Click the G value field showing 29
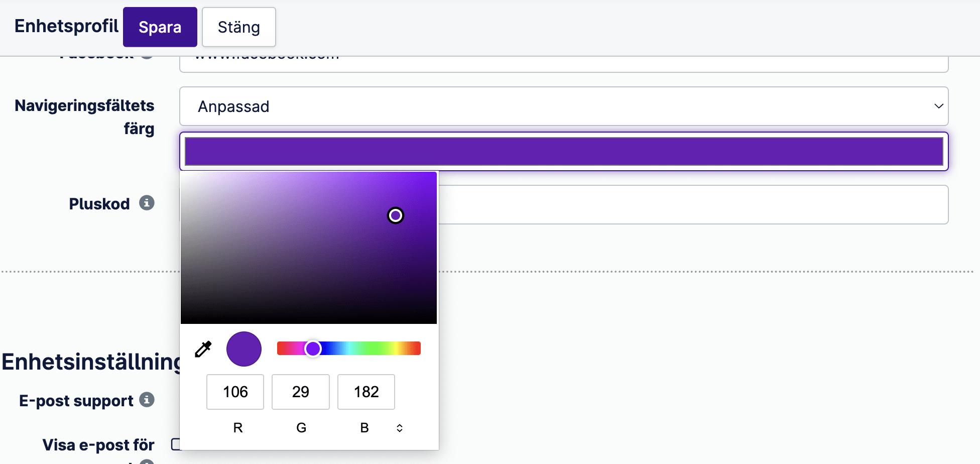 300,392
